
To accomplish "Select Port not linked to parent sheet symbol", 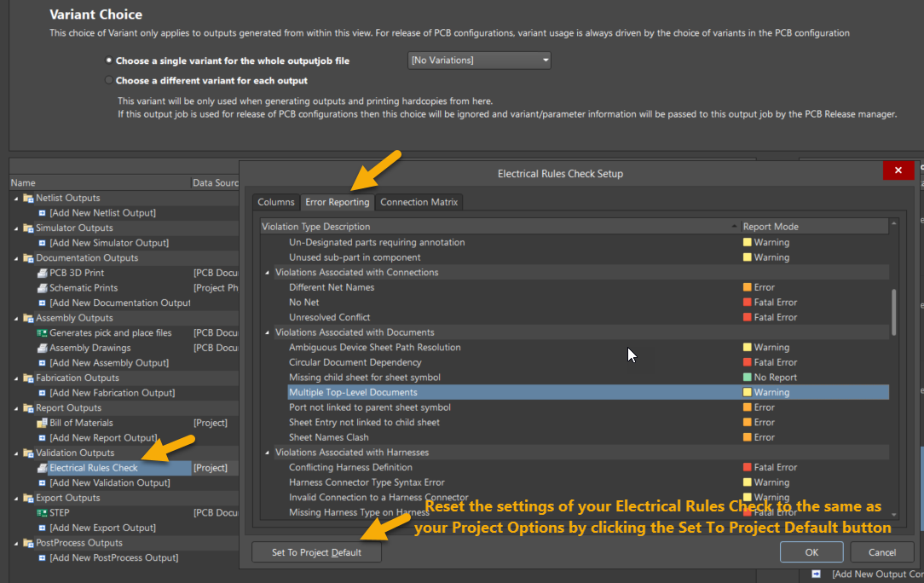I will pos(588,407).
